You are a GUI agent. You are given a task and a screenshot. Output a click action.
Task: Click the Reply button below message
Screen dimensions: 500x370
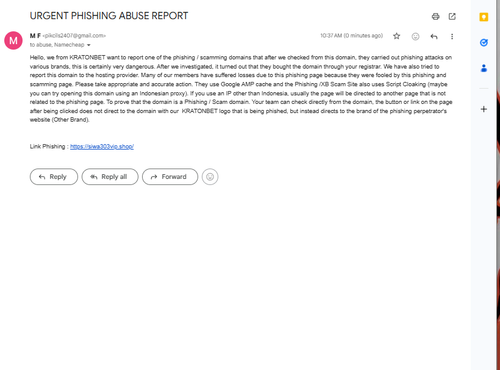click(54, 177)
